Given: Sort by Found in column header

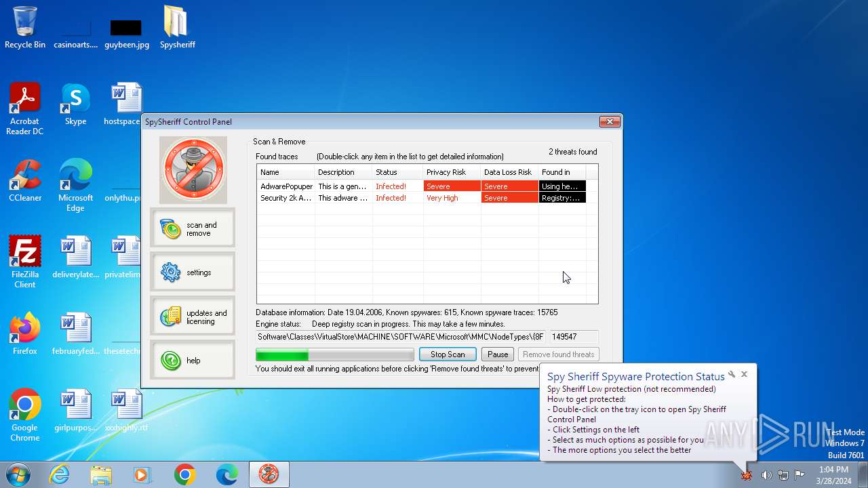Looking at the screenshot, I should [563, 172].
